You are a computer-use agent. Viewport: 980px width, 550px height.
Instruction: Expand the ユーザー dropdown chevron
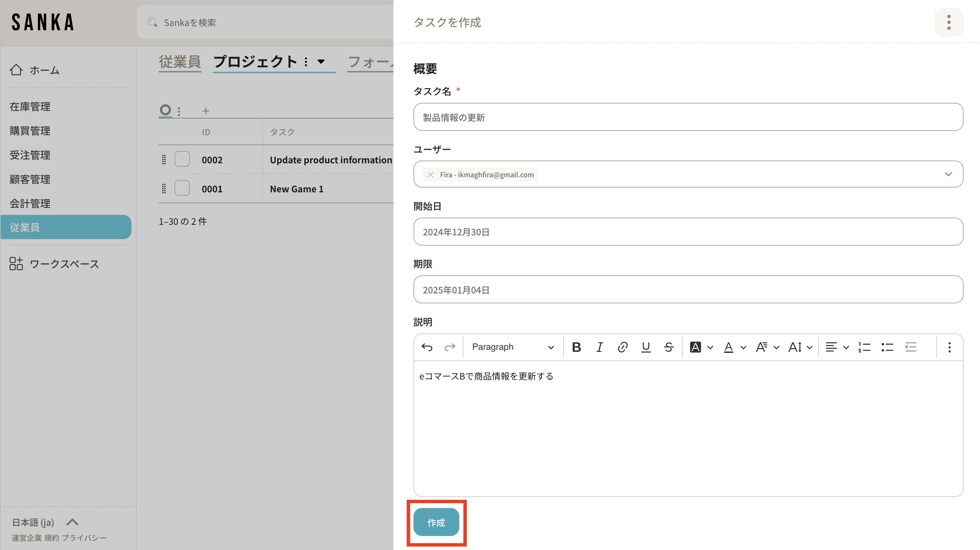[x=949, y=174]
